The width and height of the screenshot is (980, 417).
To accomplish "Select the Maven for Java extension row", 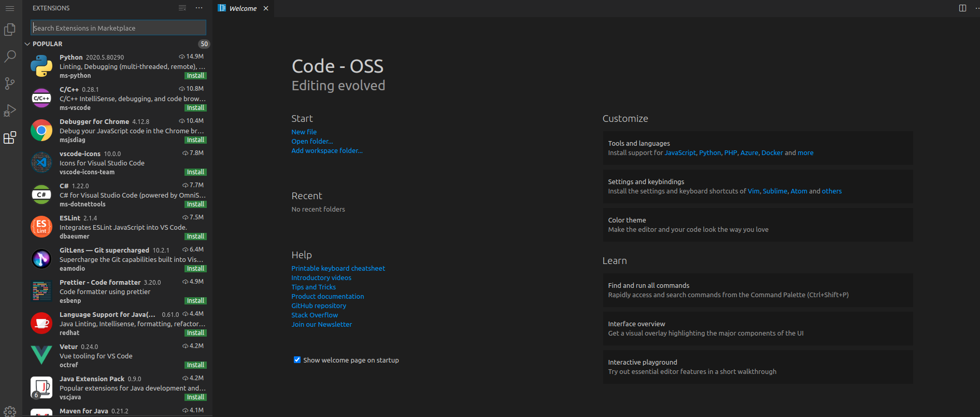I will [x=118, y=411].
